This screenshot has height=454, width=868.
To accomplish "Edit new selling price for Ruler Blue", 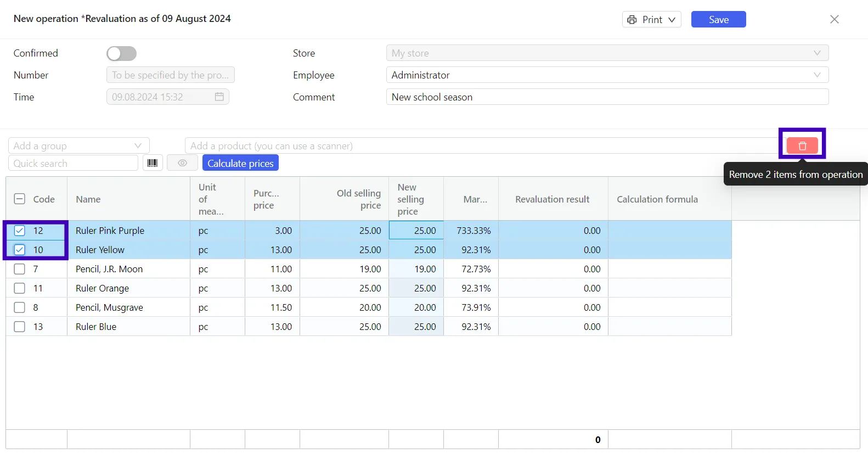I will pos(416,327).
